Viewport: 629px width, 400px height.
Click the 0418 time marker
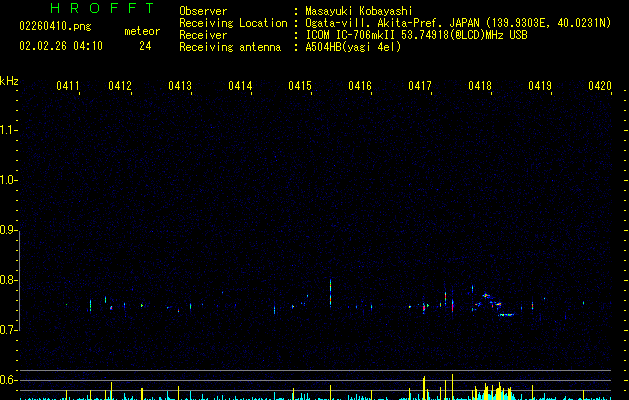coord(480,86)
